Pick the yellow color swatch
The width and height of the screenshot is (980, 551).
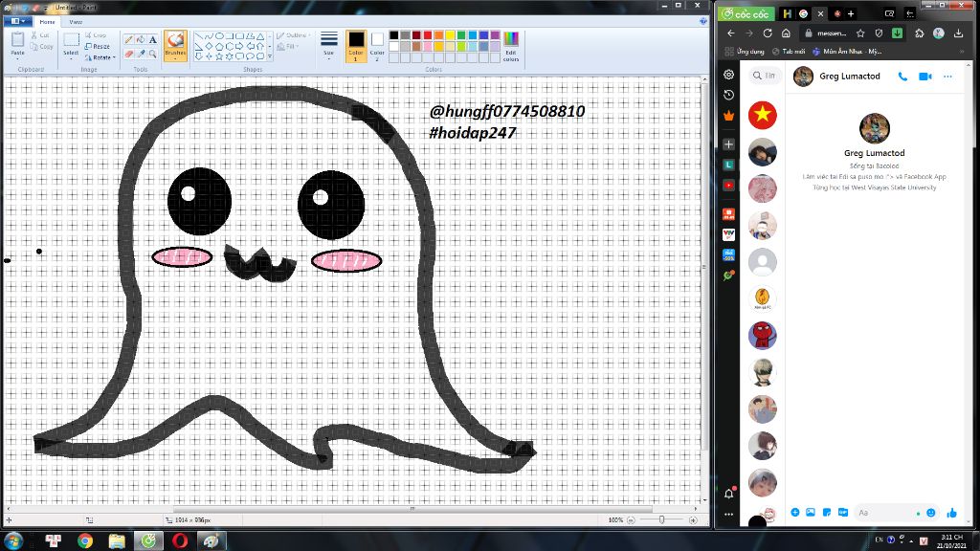450,35
